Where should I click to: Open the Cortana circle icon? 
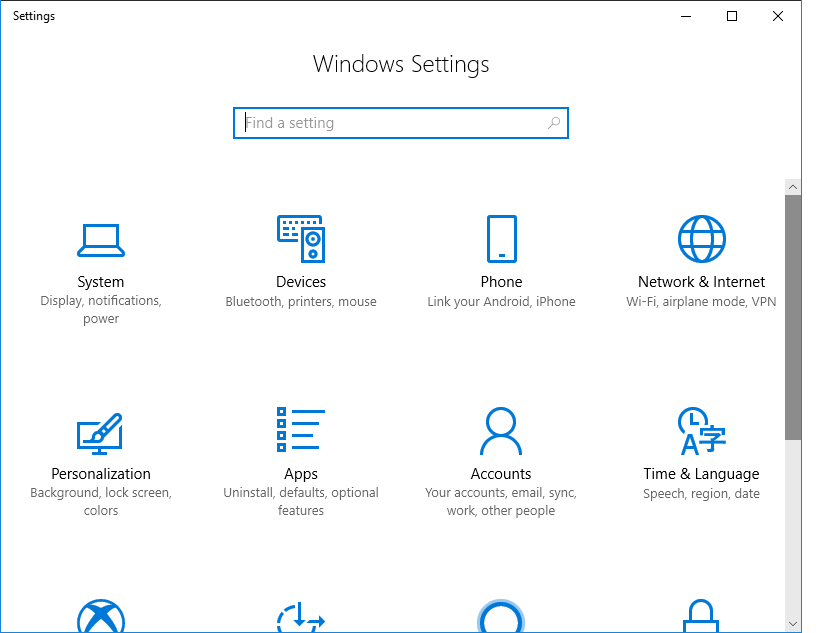(501, 616)
